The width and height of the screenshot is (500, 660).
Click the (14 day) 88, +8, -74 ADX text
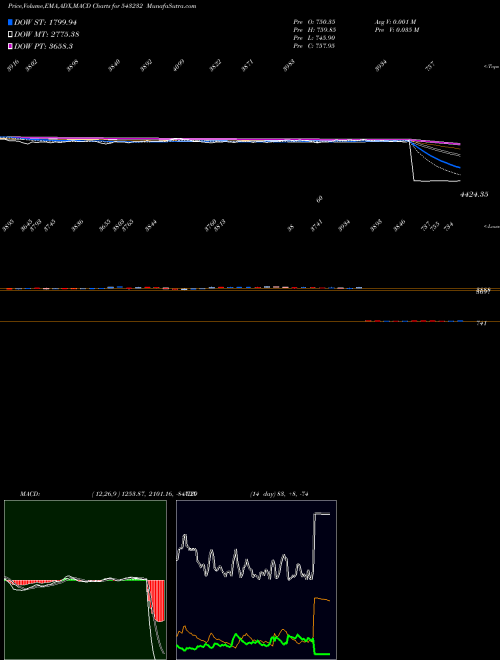point(279,494)
